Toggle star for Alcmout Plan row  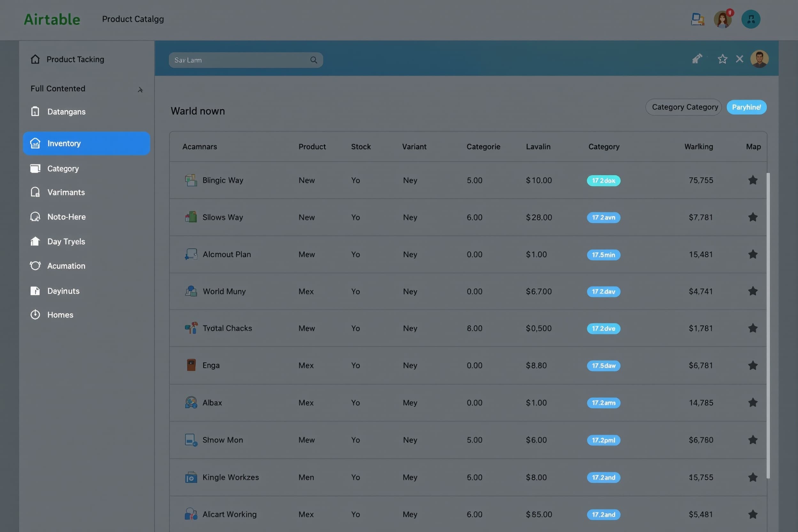(753, 254)
